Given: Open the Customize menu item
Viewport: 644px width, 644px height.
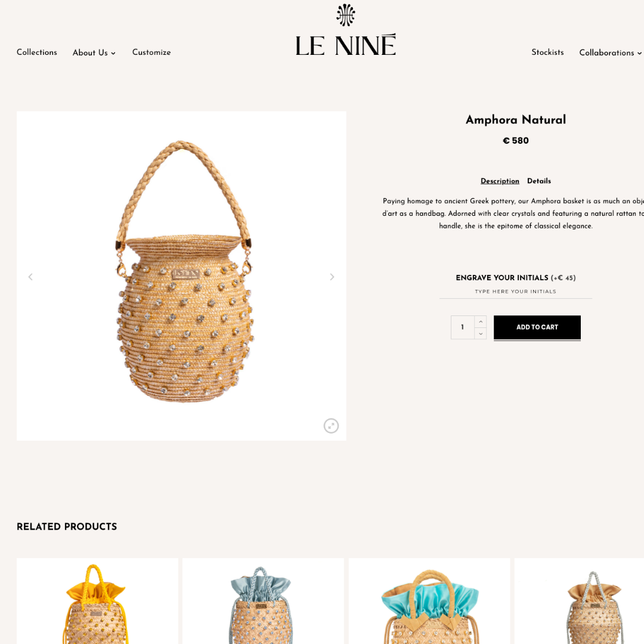Looking at the screenshot, I should (x=151, y=52).
